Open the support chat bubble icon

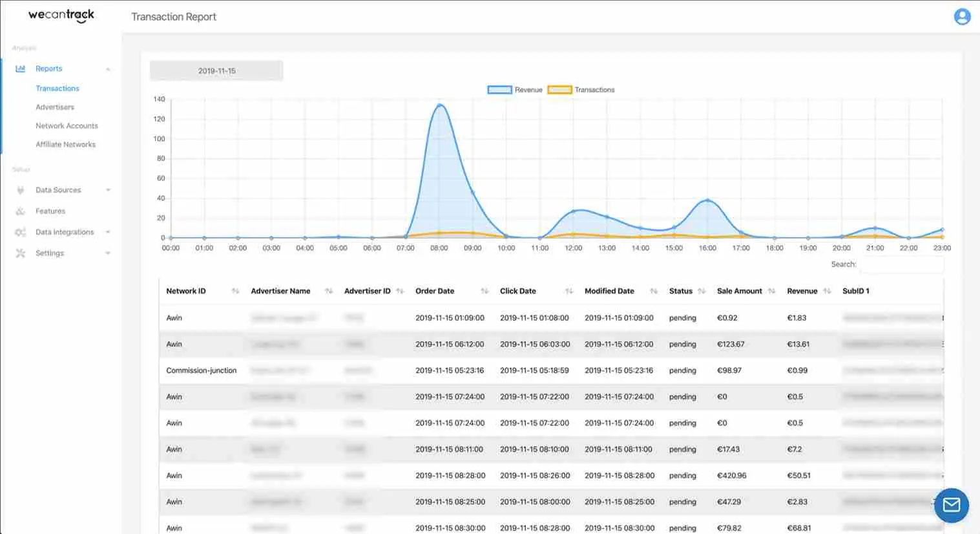pyautogui.click(x=951, y=505)
